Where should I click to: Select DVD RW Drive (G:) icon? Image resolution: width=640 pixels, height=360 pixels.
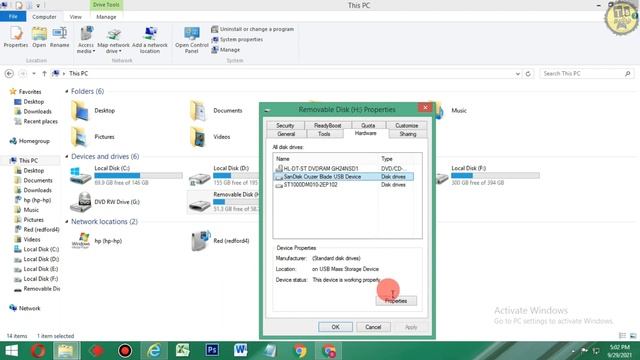[x=80, y=202]
